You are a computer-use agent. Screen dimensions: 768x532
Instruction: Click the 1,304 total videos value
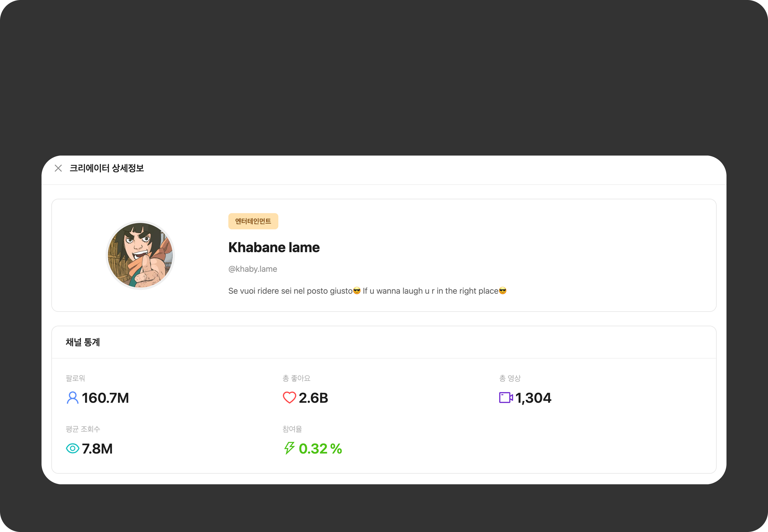coord(533,398)
